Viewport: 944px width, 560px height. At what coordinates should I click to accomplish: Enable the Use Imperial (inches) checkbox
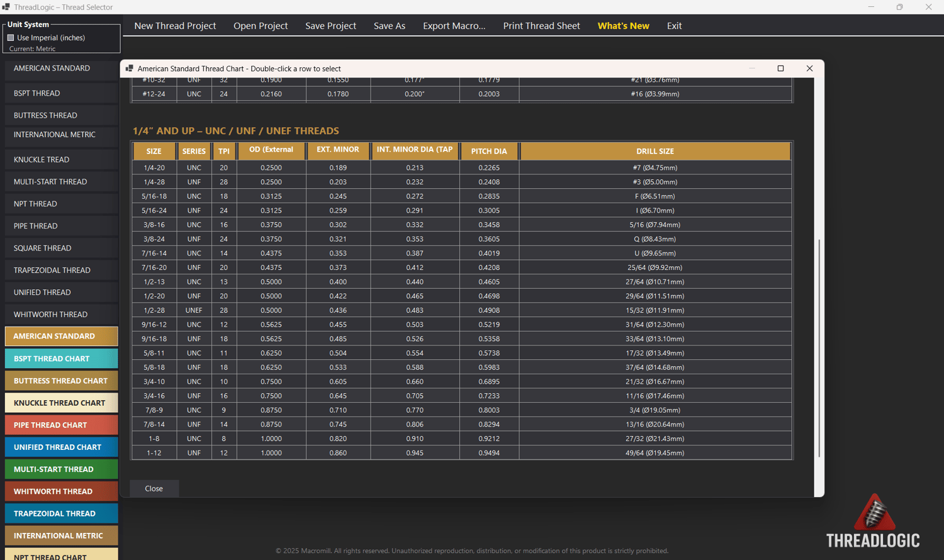pos(11,38)
